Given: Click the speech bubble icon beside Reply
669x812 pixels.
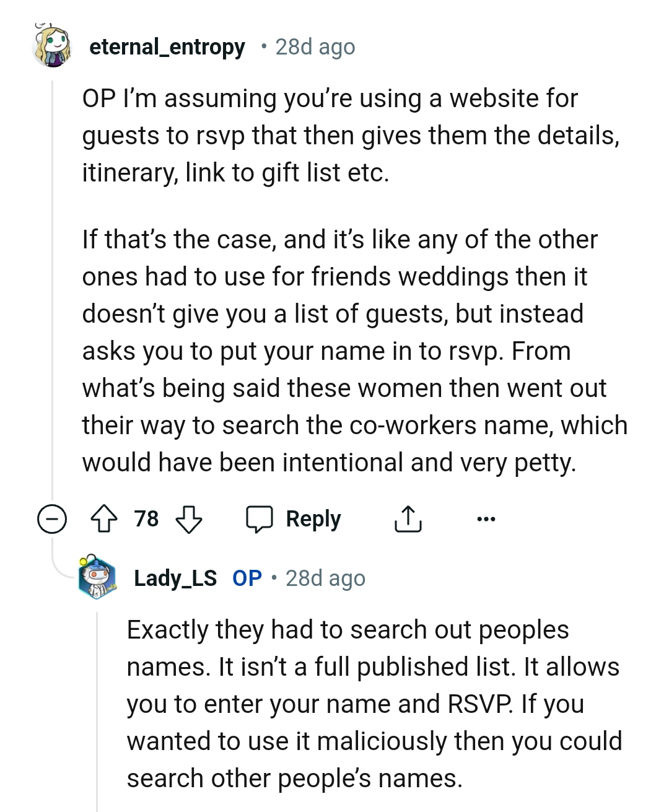Looking at the screenshot, I should (x=260, y=519).
